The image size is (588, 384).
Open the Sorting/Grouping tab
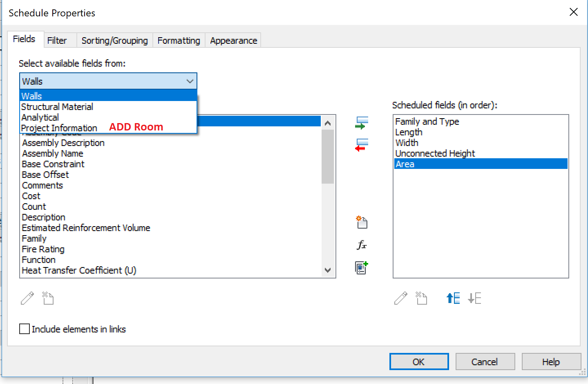(115, 40)
